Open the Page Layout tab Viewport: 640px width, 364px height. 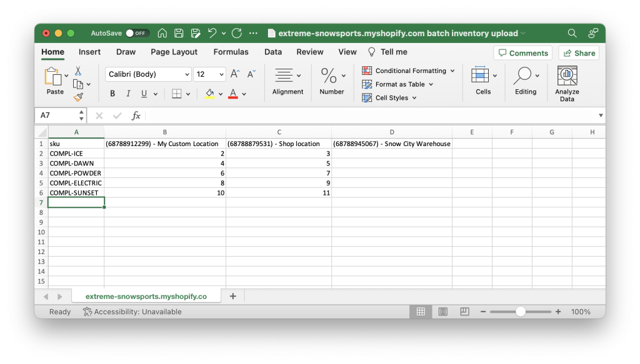point(174,52)
